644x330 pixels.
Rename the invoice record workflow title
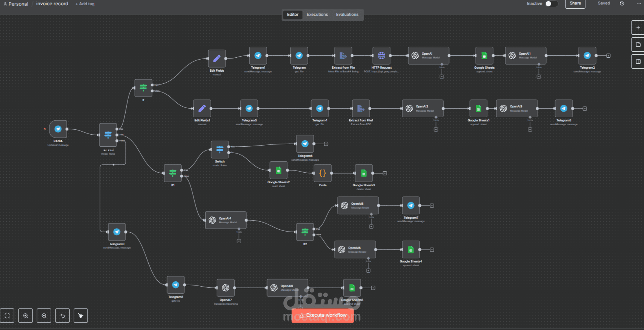point(52,4)
